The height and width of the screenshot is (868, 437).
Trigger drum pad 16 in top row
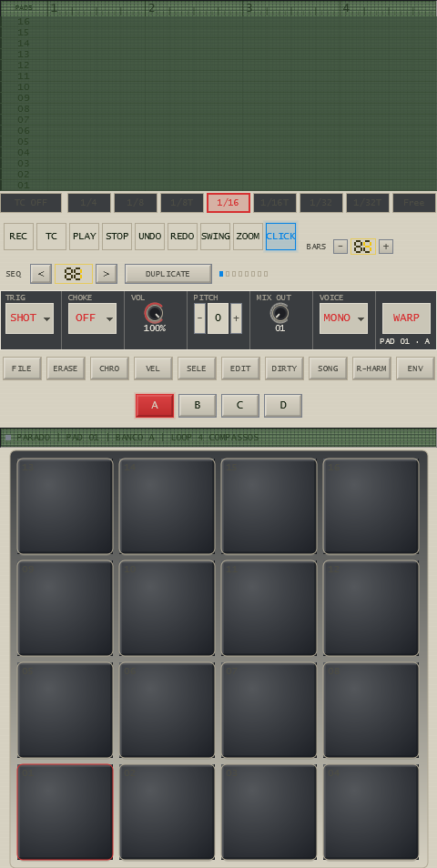point(371,506)
